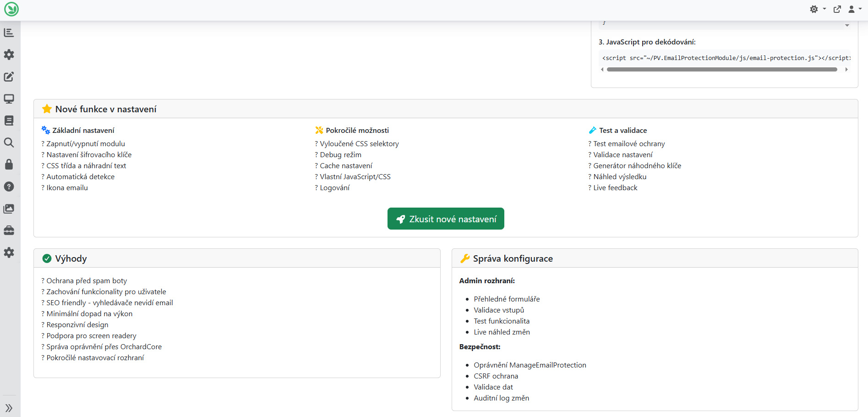
Task: Open the edit content sidebar icon
Action: click(9, 77)
